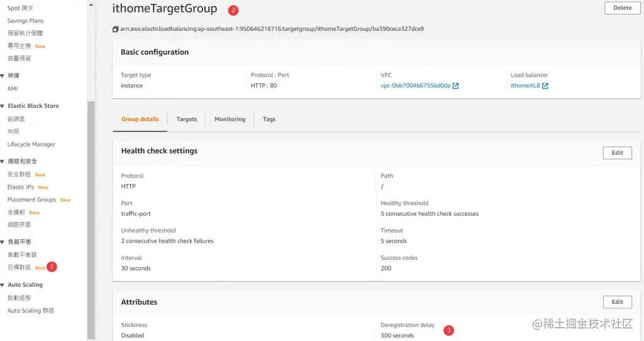Viewport: 644px width, 341px height.
Task: Switch to the Group details tab
Action: (x=140, y=119)
